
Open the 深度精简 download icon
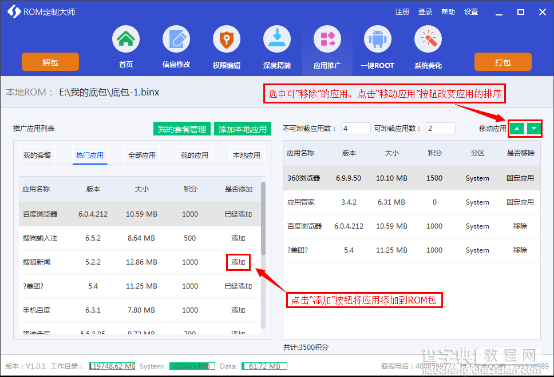tap(277, 39)
